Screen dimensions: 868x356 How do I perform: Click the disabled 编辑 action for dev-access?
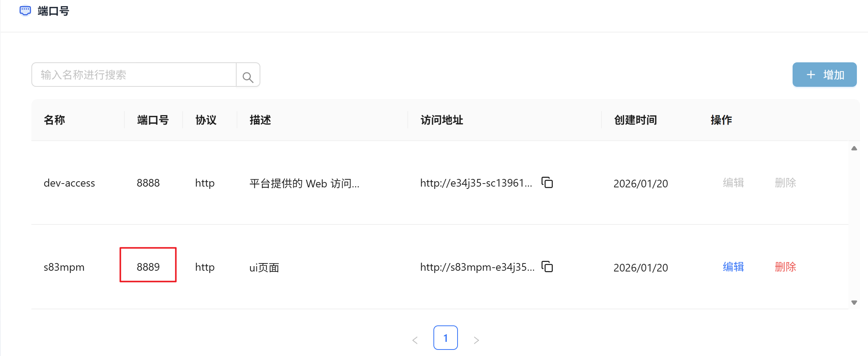coord(733,183)
